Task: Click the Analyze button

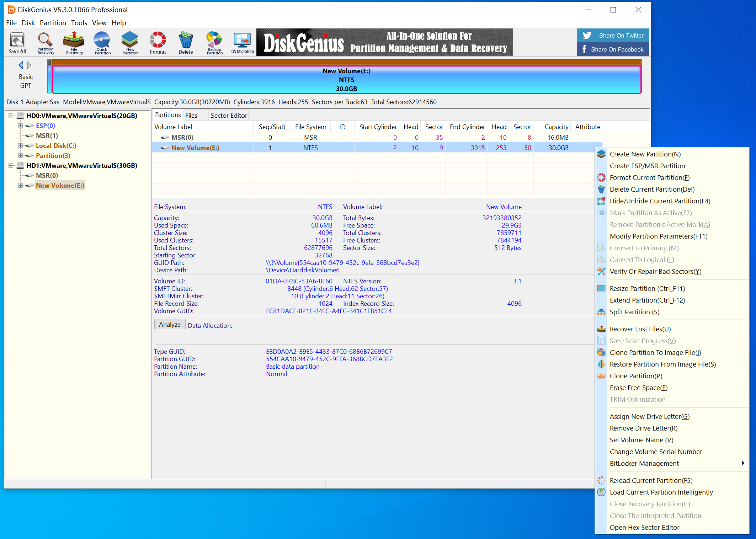Action: (x=170, y=324)
